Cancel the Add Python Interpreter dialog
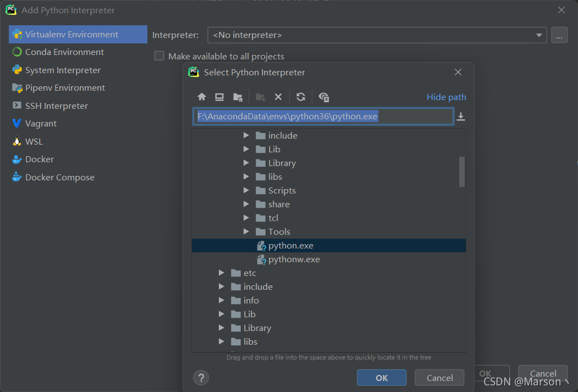This screenshot has height=392, width=578. click(x=543, y=373)
